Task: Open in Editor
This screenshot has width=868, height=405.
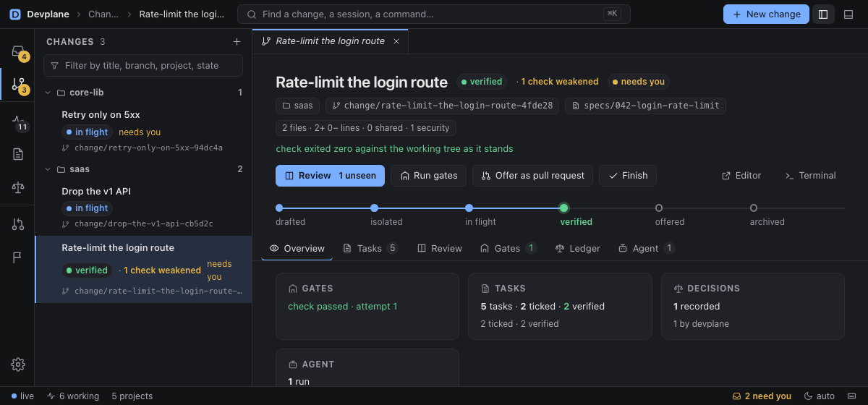Action: pos(741,176)
